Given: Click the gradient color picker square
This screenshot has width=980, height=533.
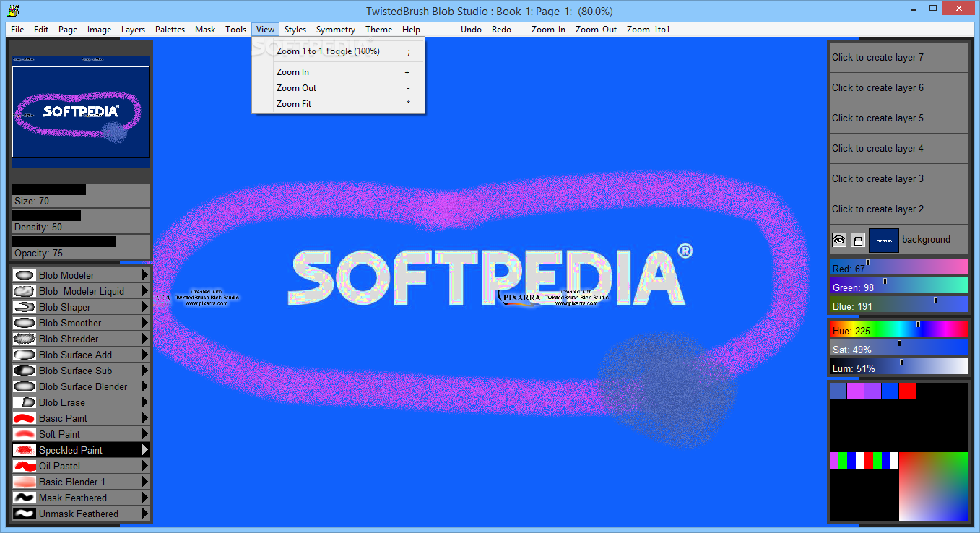Looking at the screenshot, I should [933, 487].
